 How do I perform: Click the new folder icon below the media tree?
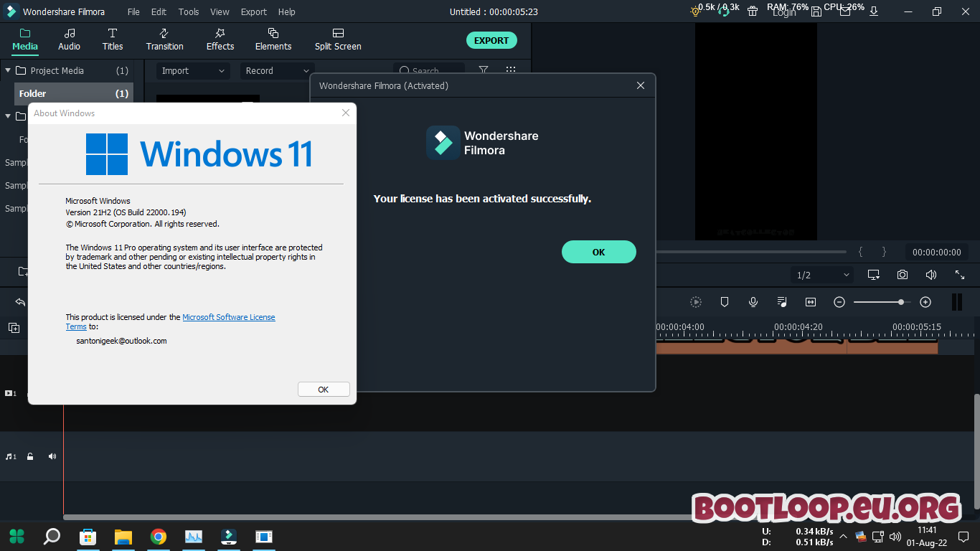pyautogui.click(x=23, y=272)
